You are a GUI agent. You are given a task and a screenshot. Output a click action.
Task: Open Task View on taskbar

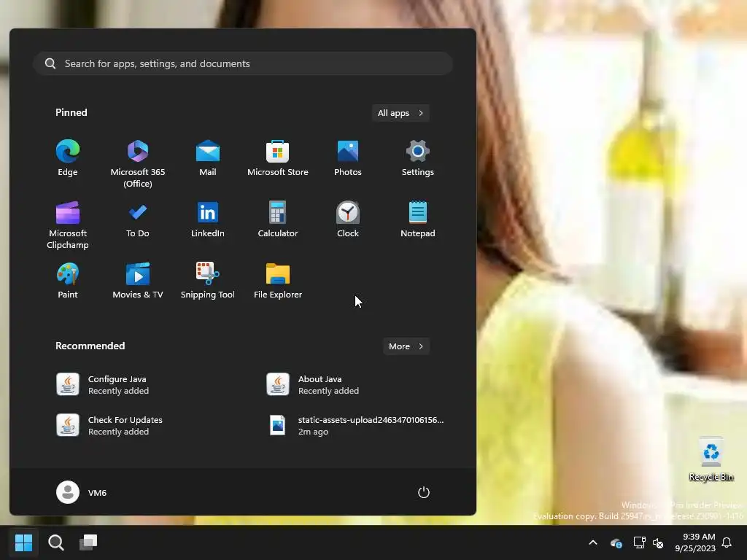point(88,542)
